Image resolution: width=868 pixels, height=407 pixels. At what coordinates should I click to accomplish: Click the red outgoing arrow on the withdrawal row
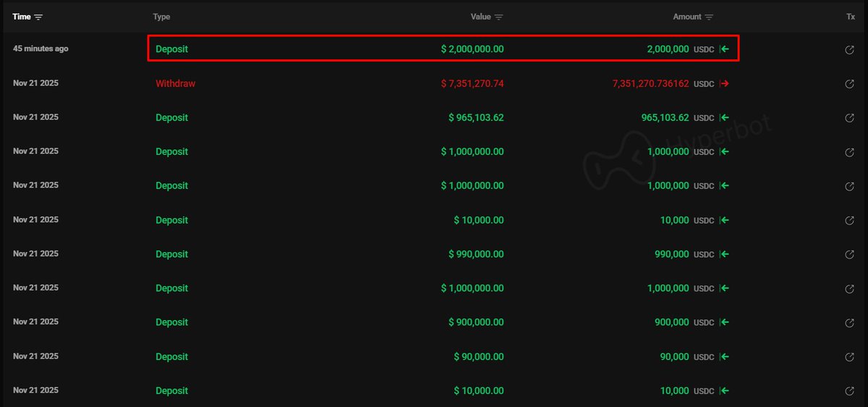tap(724, 84)
